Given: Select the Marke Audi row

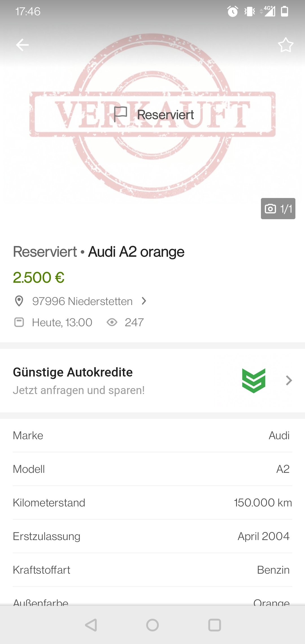Looking at the screenshot, I should coord(152,436).
